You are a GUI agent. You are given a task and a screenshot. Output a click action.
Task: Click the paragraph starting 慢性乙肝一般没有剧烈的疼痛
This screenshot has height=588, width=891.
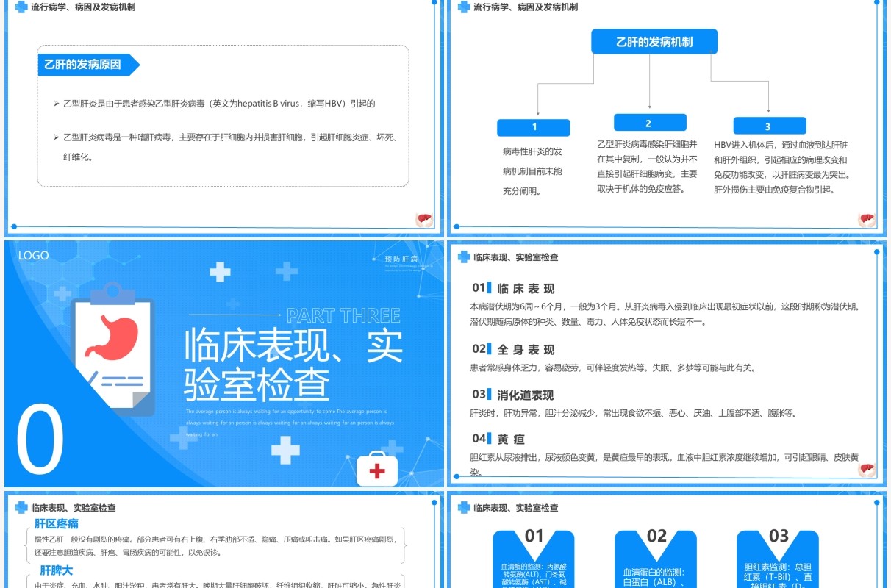(x=216, y=545)
